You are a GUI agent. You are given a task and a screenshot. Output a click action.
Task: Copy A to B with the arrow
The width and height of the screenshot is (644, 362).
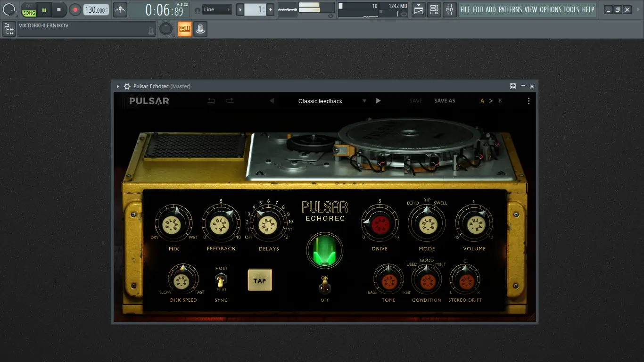tap(491, 101)
